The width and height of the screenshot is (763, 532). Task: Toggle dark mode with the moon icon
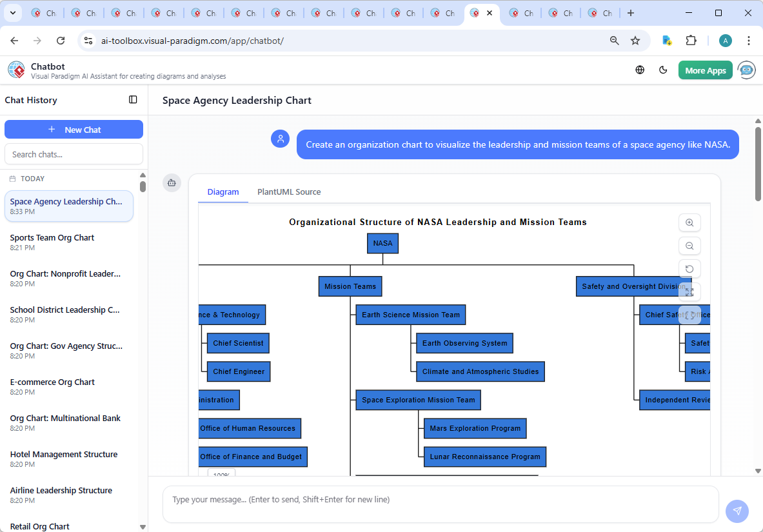pyautogui.click(x=663, y=70)
